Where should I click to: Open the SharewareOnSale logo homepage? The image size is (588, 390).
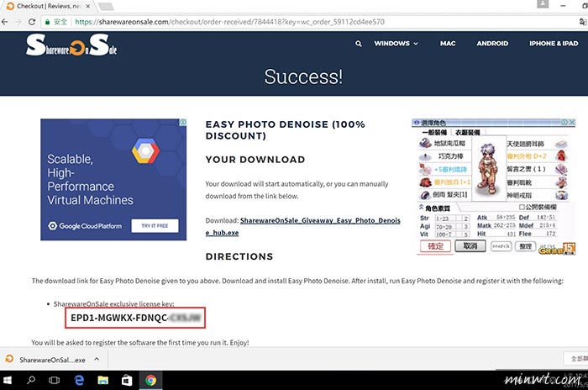71,45
